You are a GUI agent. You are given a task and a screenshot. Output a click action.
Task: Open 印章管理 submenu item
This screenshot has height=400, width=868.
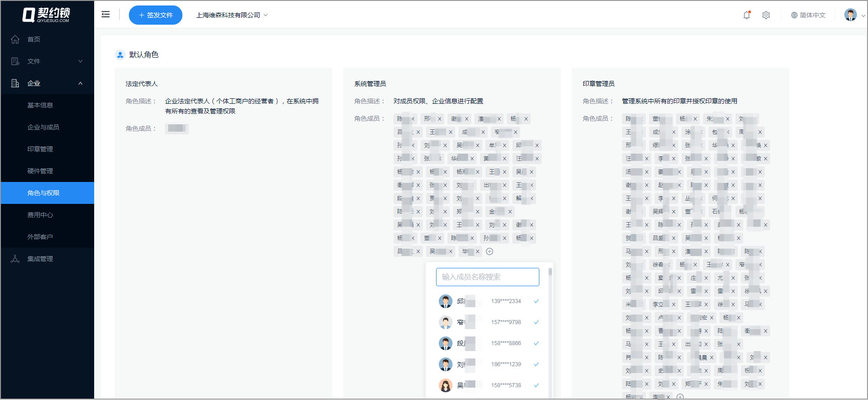pyautogui.click(x=40, y=149)
